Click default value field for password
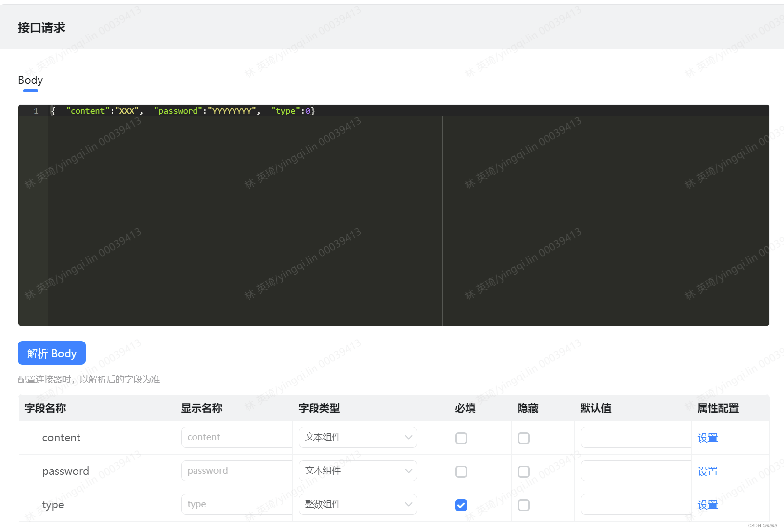The image size is (784, 532). pyautogui.click(x=636, y=471)
